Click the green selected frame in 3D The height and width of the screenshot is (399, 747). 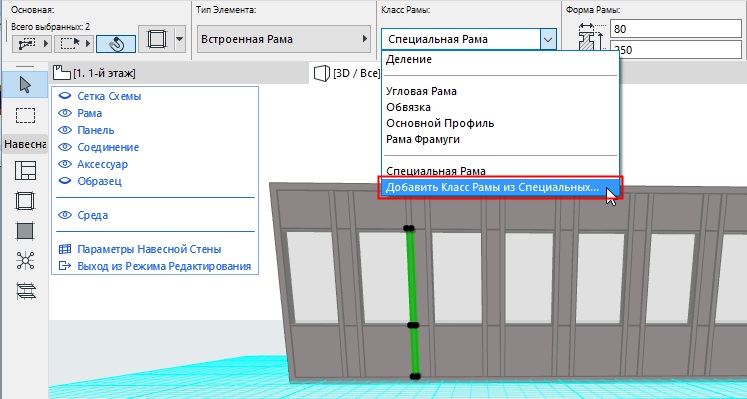pyautogui.click(x=412, y=302)
